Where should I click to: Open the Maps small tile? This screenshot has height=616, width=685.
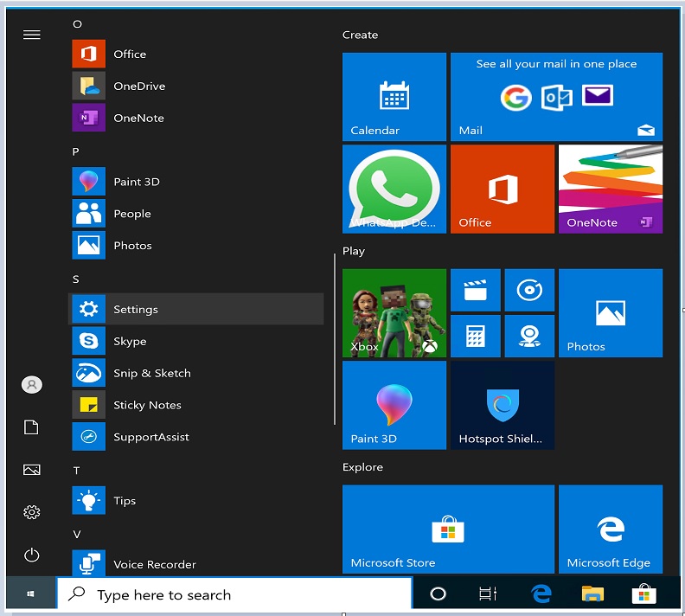tap(529, 337)
